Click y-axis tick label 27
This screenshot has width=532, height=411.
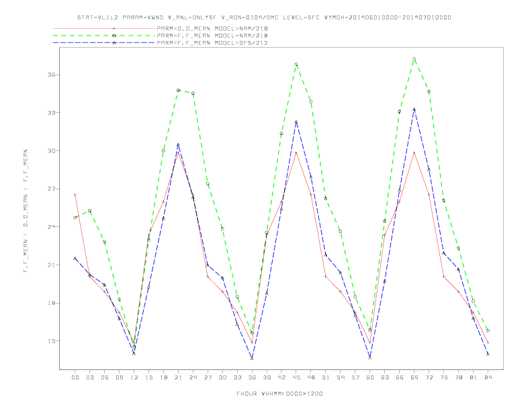51,189
